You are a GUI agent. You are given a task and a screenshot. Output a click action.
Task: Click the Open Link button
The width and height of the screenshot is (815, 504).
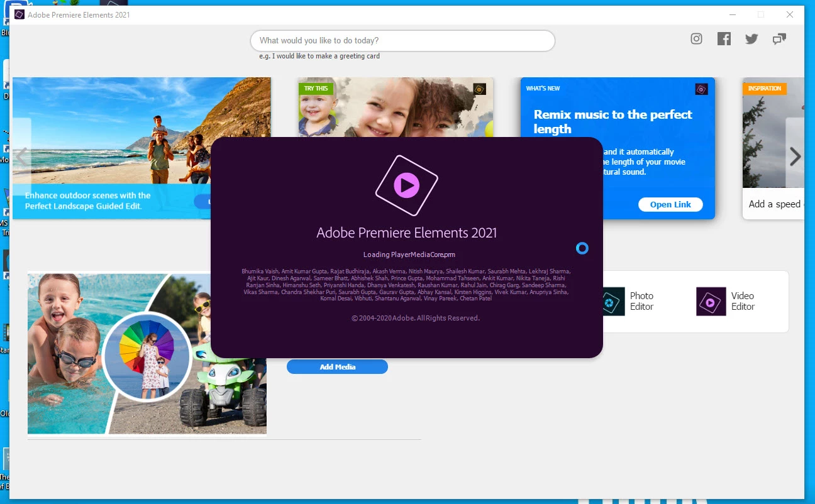[x=670, y=204]
